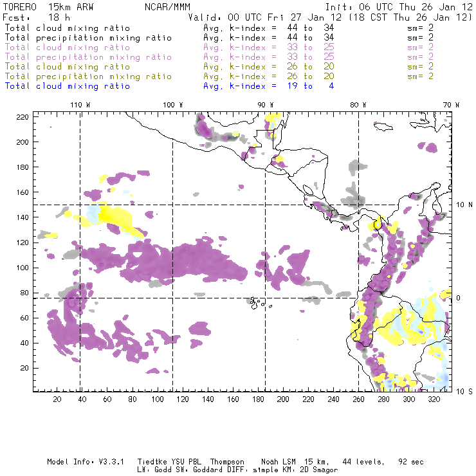Click the '90 W' longitude label
Screen dimensions: 476x476
pos(265,105)
